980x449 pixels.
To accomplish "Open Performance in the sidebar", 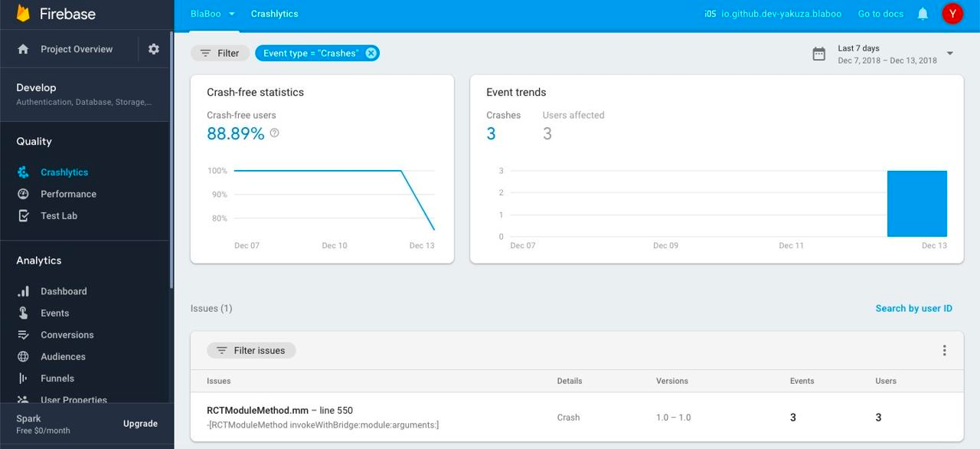I will click(68, 194).
